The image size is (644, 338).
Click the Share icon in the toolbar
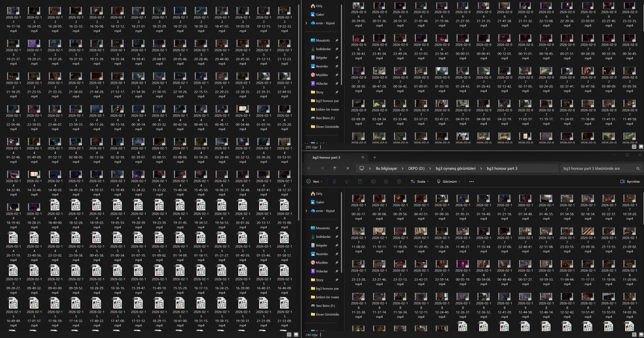pos(386,182)
